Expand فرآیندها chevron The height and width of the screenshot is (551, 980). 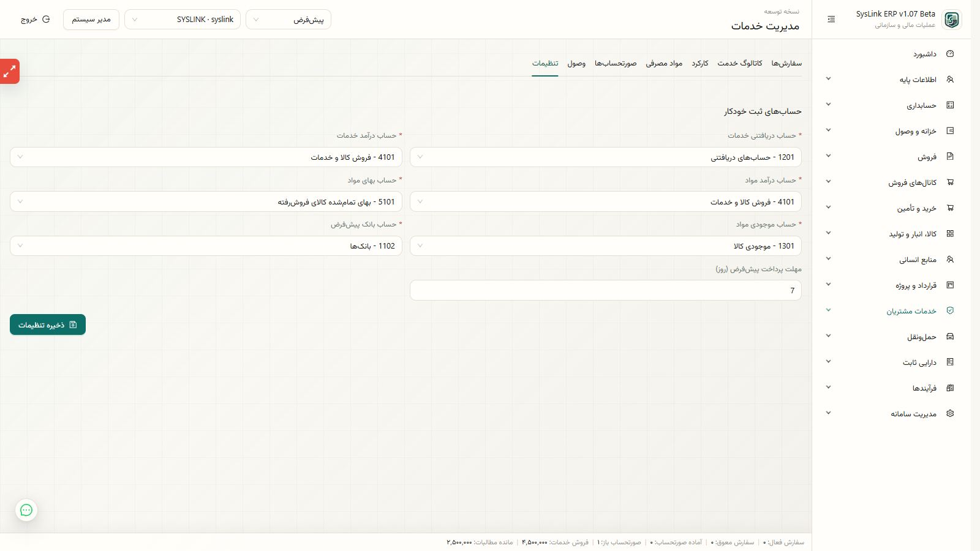[828, 388]
